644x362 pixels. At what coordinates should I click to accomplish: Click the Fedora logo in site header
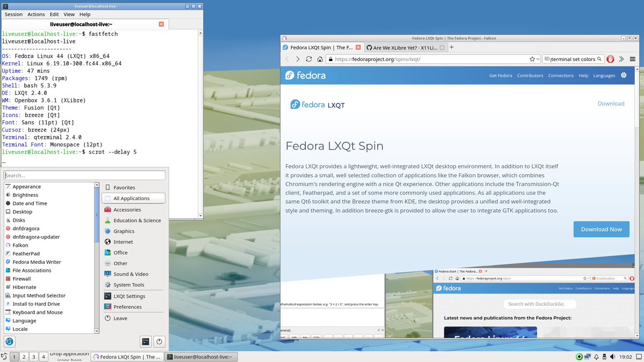(305, 75)
